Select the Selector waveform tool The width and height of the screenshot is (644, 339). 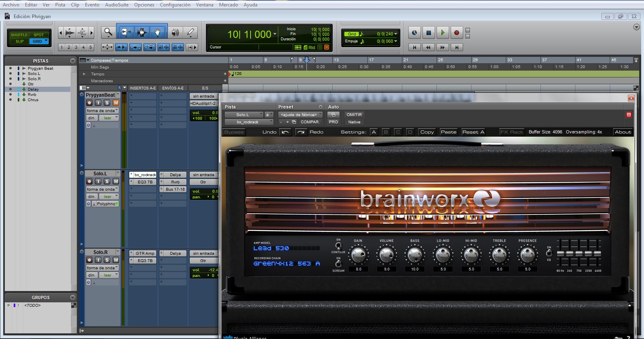click(x=141, y=32)
